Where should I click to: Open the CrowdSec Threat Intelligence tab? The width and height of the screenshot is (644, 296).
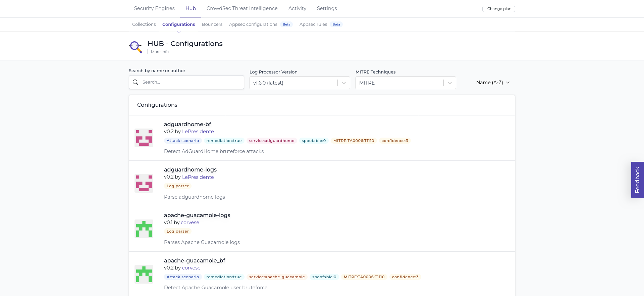click(242, 8)
